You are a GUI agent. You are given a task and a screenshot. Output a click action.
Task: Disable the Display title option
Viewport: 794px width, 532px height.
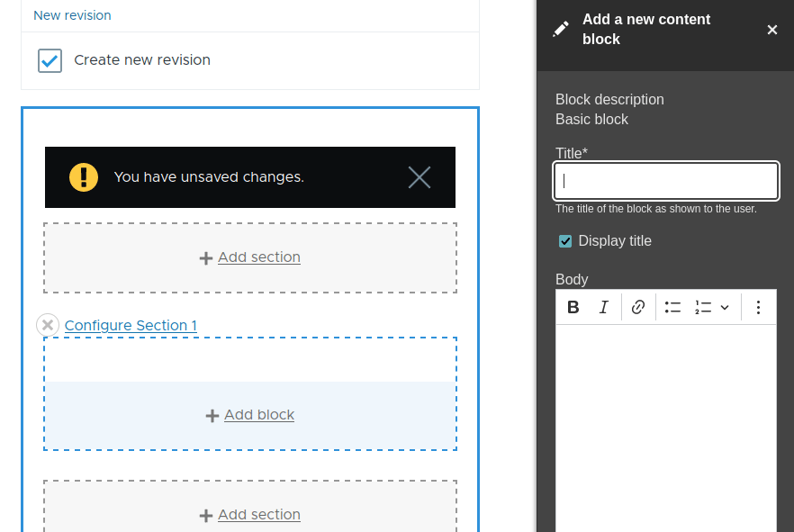click(x=565, y=240)
